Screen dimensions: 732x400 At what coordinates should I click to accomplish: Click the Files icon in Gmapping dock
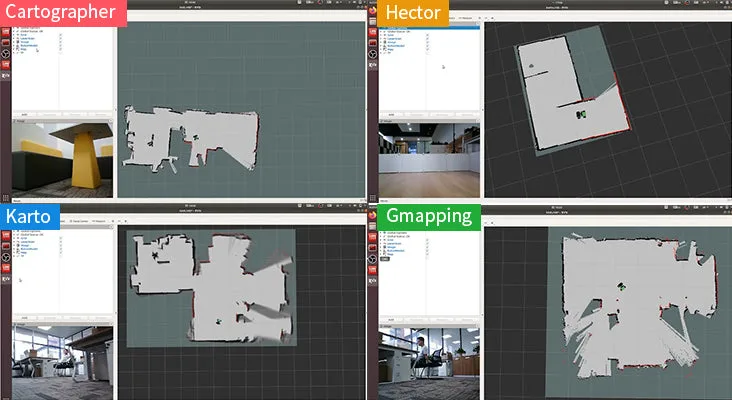point(372,227)
